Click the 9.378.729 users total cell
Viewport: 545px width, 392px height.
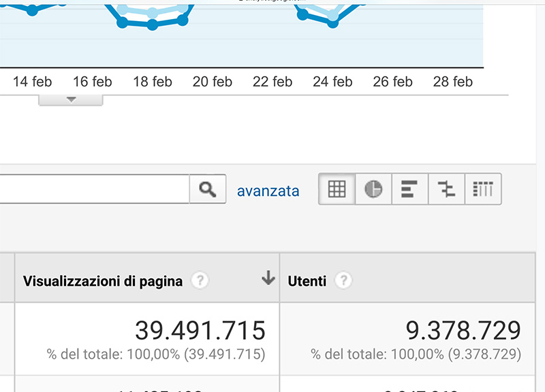tap(407, 339)
